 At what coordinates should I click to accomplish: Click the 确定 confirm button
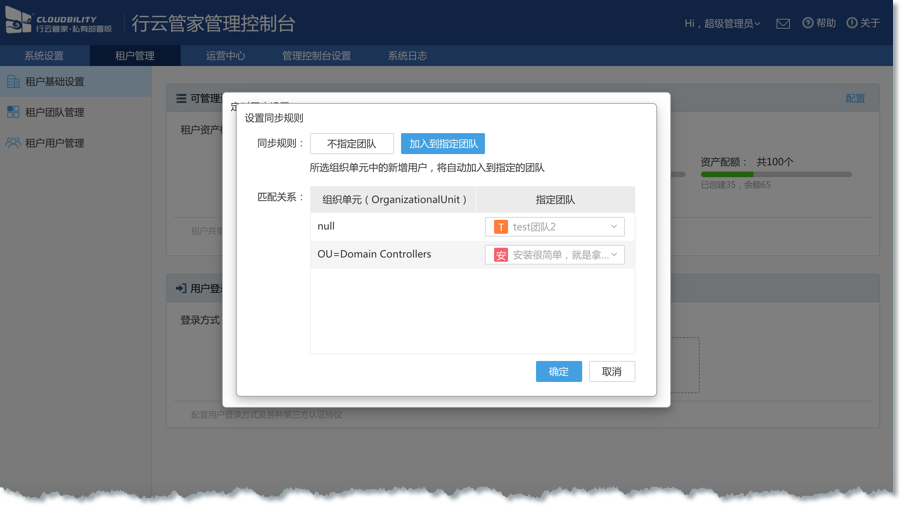pyautogui.click(x=558, y=371)
